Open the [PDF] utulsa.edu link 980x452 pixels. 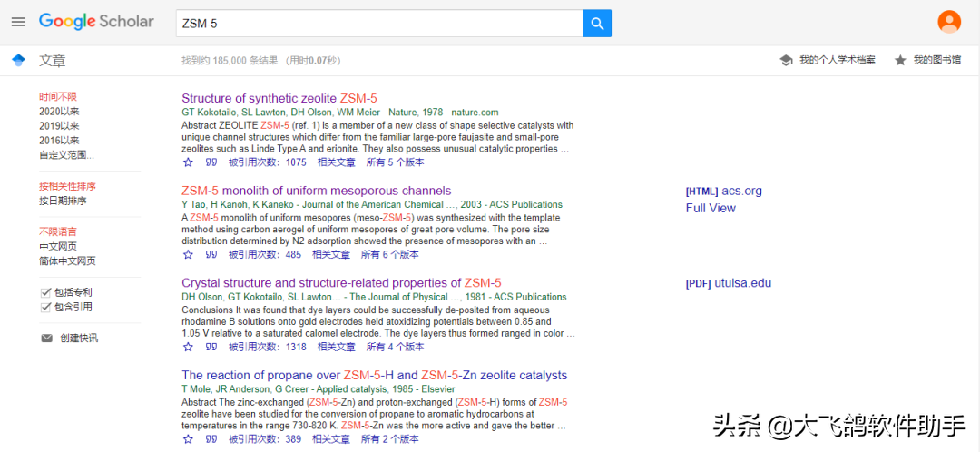coord(728,283)
